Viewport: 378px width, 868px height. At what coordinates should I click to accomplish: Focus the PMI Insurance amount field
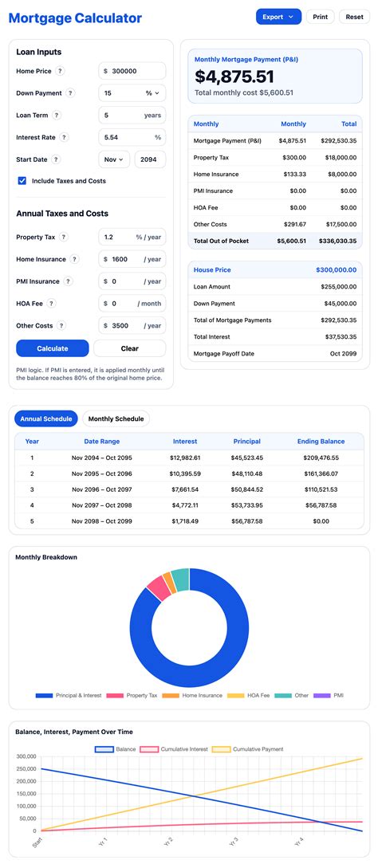132,281
